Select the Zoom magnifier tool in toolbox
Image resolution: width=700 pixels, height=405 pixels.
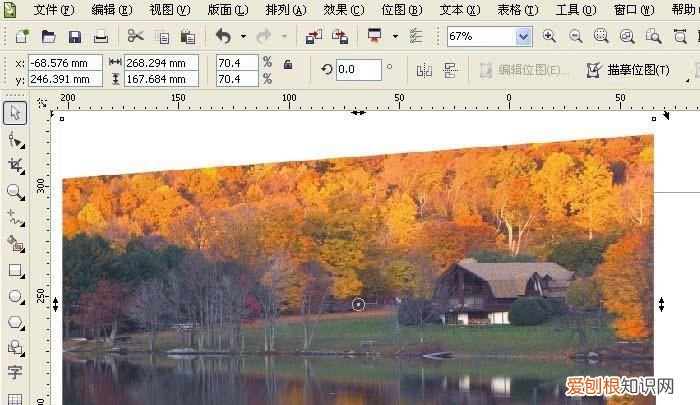tap(15, 191)
